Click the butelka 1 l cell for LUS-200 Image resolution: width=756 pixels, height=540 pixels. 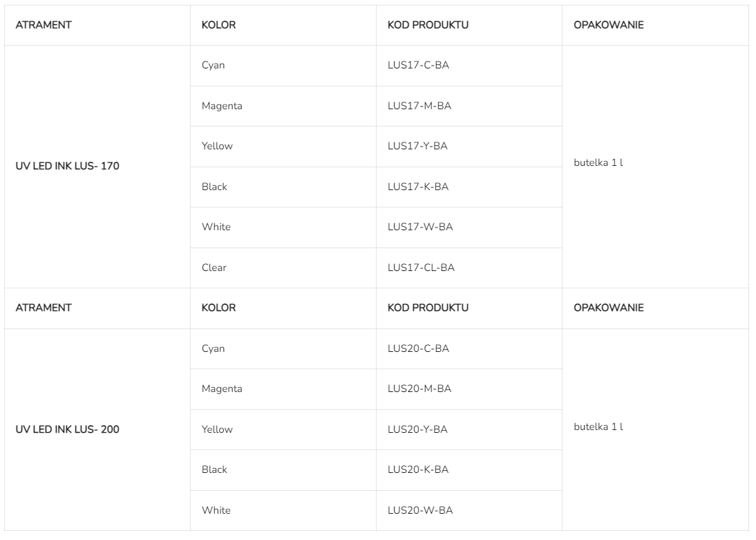(599, 427)
